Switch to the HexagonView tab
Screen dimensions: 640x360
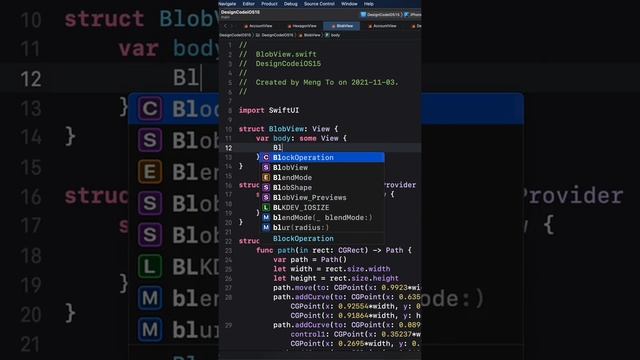click(302, 26)
